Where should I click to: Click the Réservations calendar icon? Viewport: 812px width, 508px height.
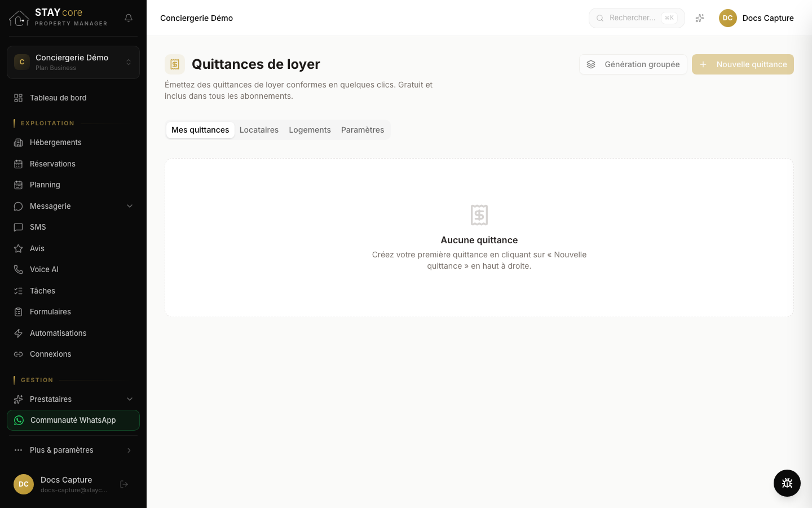(x=18, y=164)
